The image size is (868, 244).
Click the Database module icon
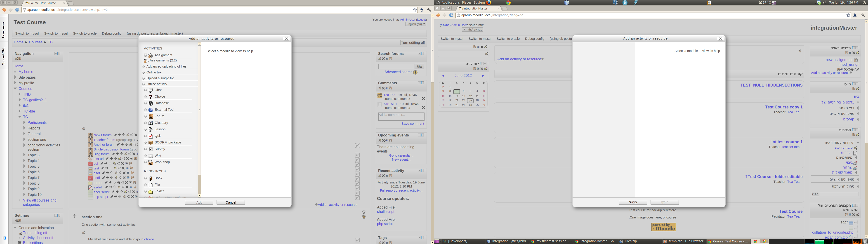point(151,103)
